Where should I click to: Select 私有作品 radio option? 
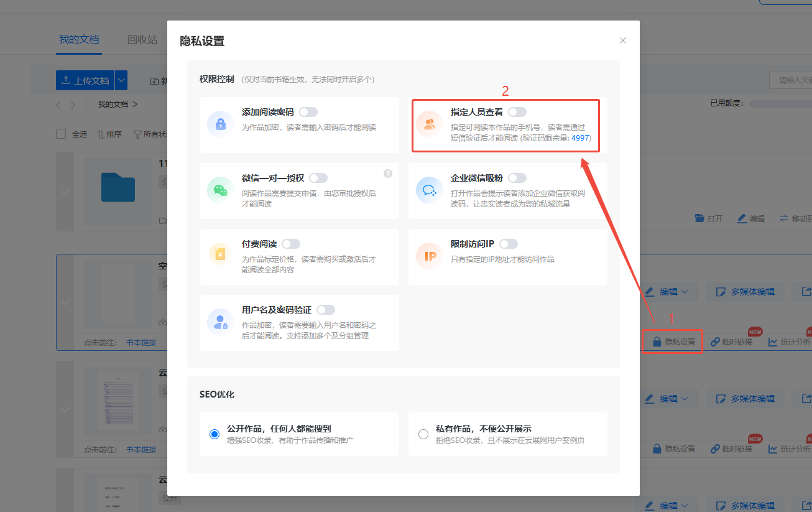423,434
